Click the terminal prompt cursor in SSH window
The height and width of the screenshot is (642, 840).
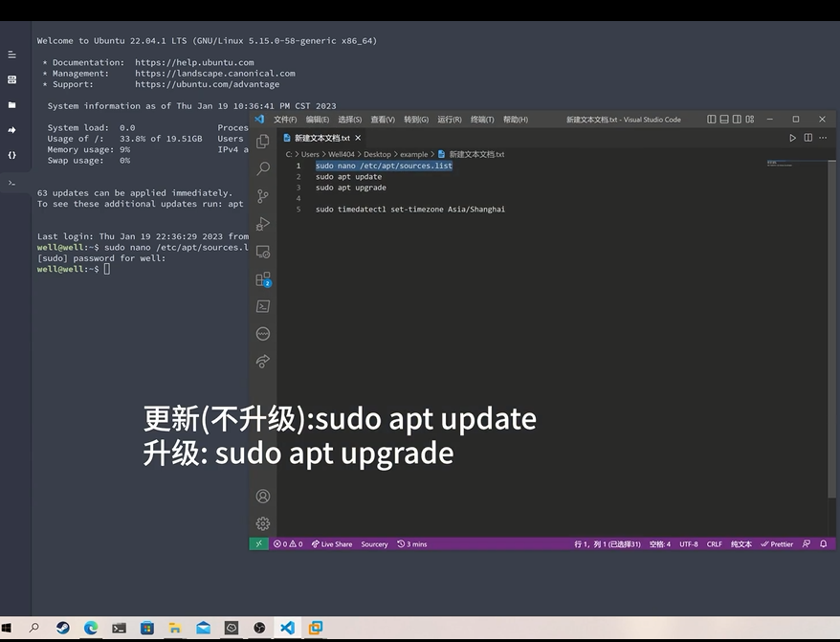[x=107, y=269]
